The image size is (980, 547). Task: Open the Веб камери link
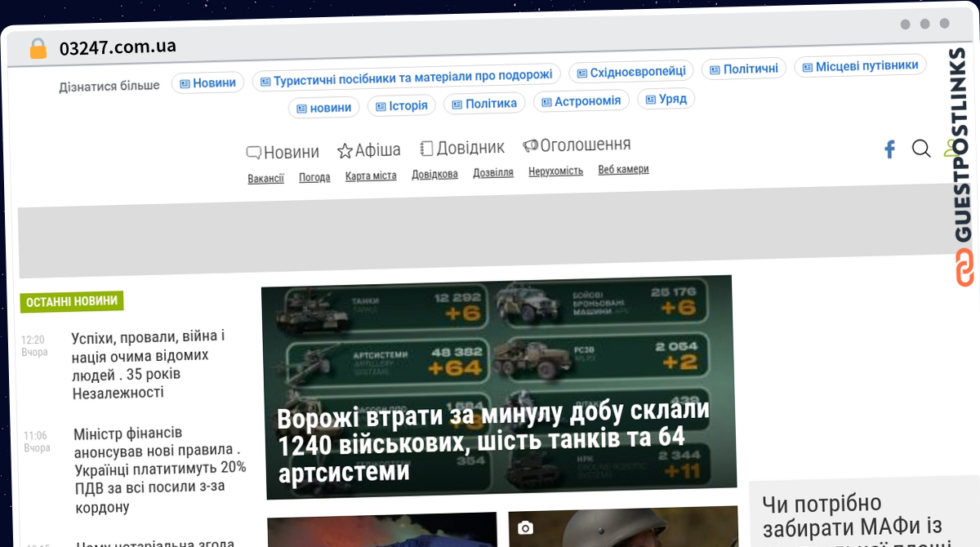coord(623,169)
